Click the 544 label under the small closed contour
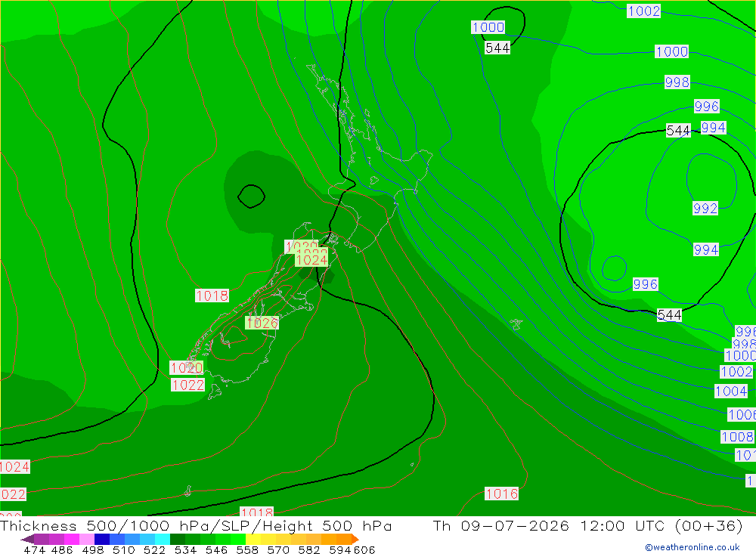This screenshot has height=554, width=756. tap(497, 48)
